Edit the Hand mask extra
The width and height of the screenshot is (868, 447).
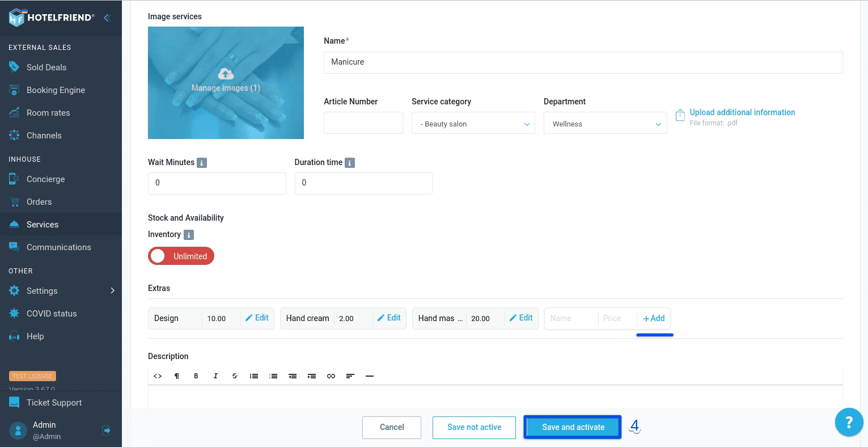521,318
